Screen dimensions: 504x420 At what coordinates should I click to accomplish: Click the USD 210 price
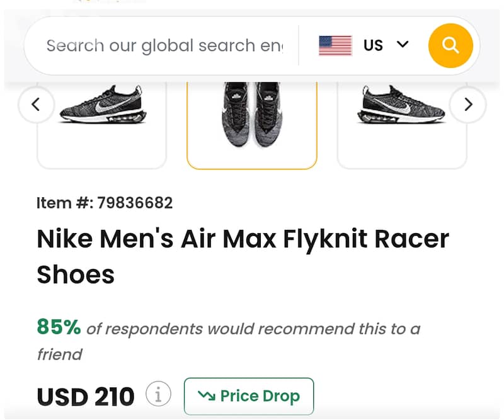[86, 397]
